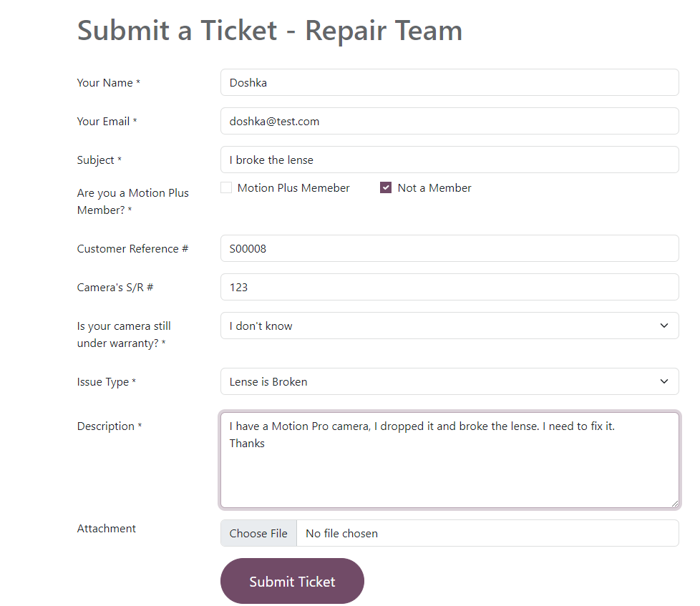Viewport: 700px width, 606px height.
Task: Click the "No file chosen" text
Action: tap(341, 533)
